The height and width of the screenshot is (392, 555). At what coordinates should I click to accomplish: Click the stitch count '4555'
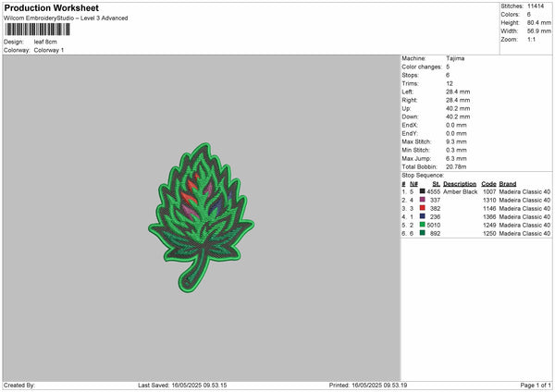click(433, 191)
